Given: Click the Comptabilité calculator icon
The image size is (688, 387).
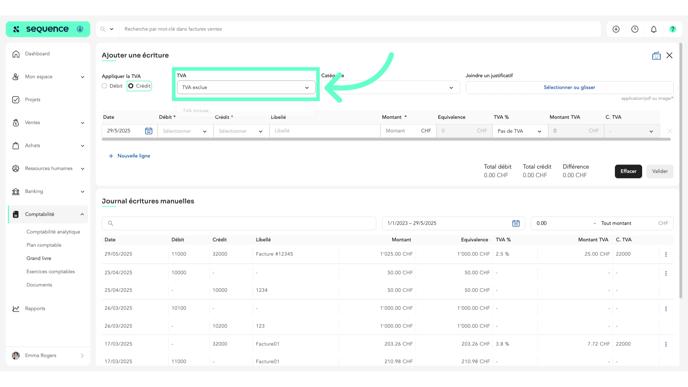Looking at the screenshot, I should point(16,214).
